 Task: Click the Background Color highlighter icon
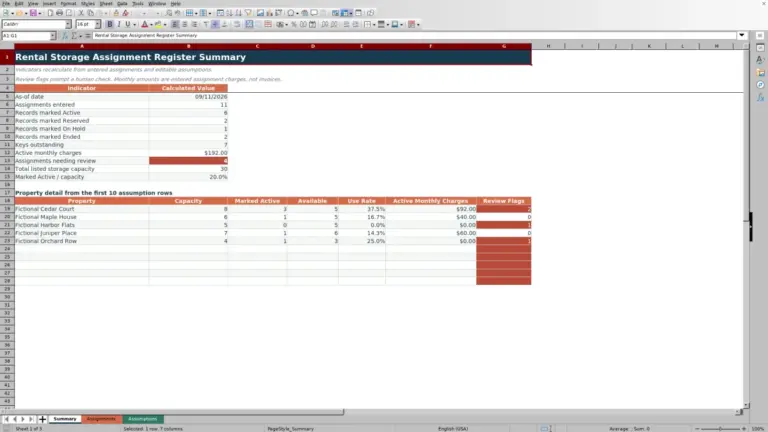point(158,24)
